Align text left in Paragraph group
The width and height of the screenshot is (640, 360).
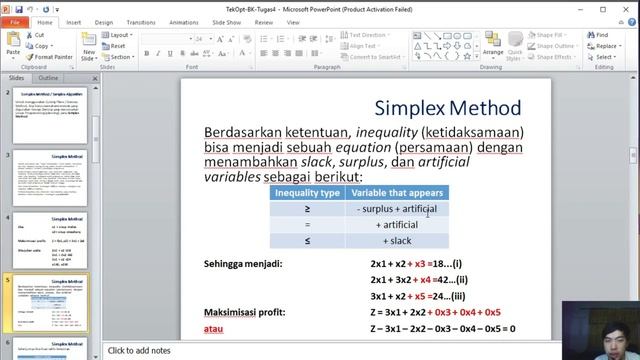click(264, 53)
